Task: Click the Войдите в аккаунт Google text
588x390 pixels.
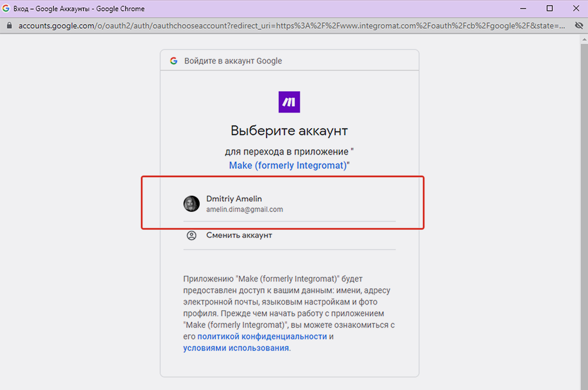Action: [233, 61]
